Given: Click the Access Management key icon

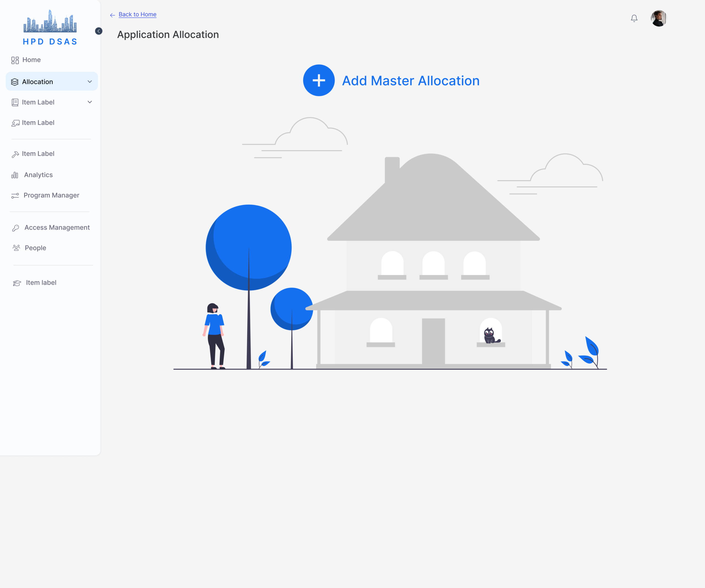Looking at the screenshot, I should point(16,228).
